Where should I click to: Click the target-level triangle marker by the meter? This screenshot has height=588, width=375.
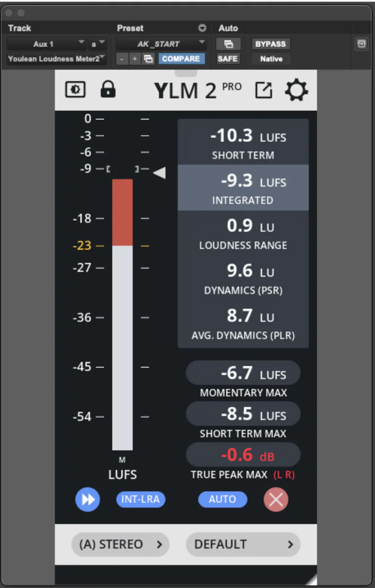click(x=159, y=173)
